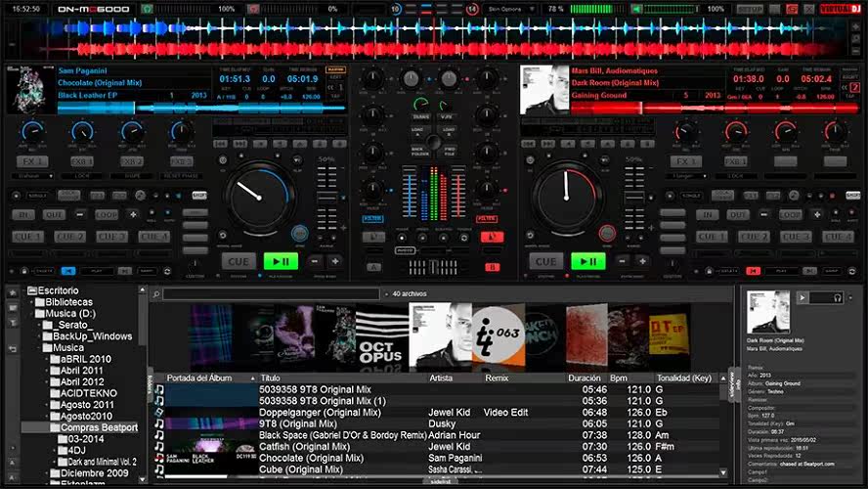This screenshot has height=489, width=868.
Task: Click the left deck SYNC round button
Action: [299, 233]
